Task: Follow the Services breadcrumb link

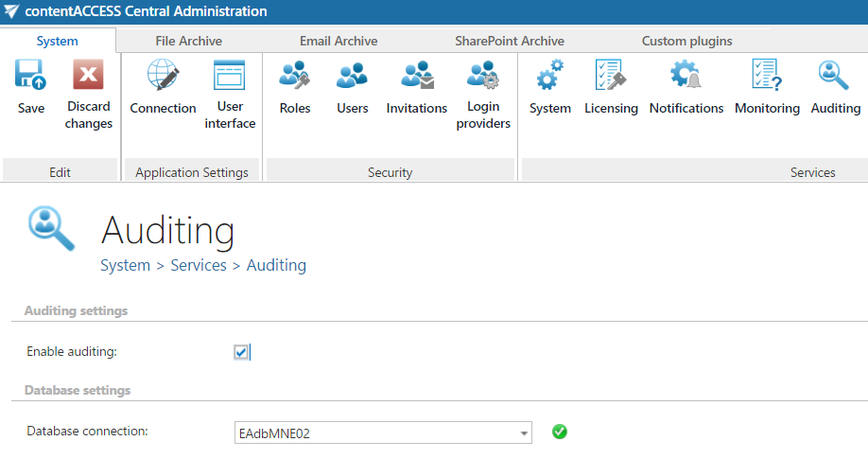Action: [199, 266]
